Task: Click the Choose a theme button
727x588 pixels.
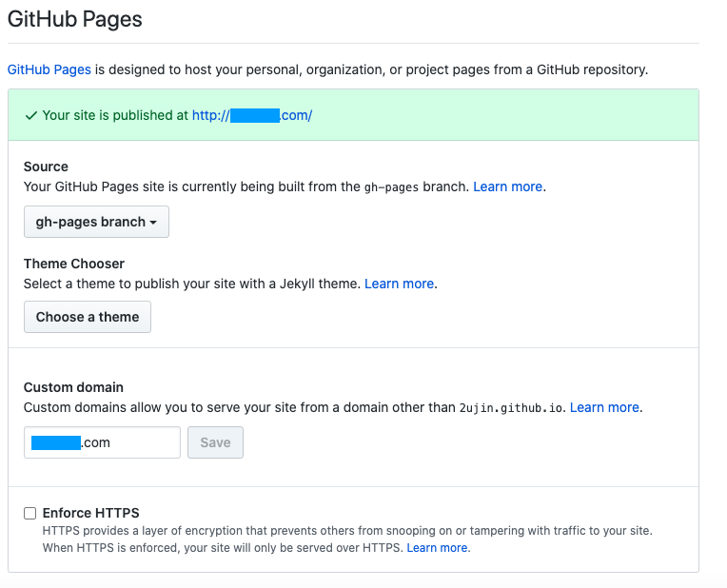Action: (88, 317)
